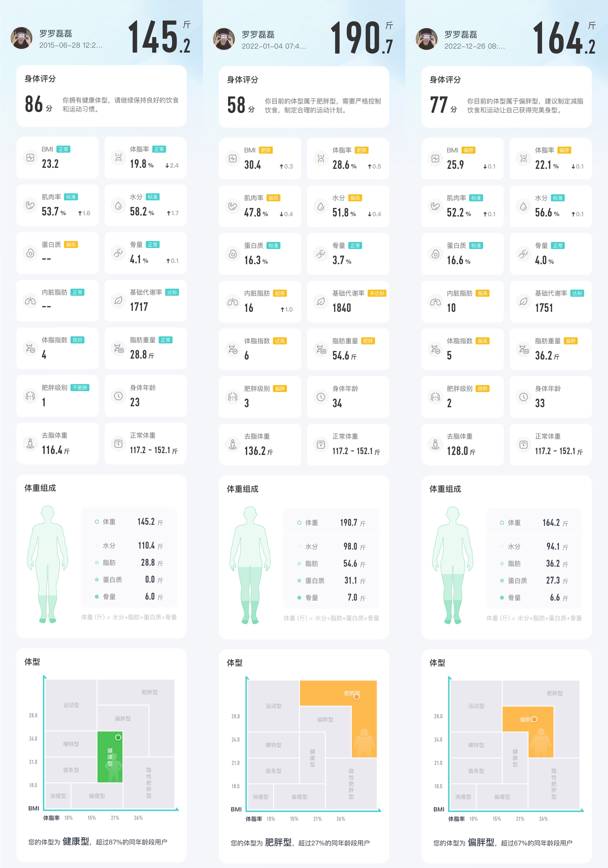The width and height of the screenshot is (608, 868).
Task: Click the body age clock icon beside 23
Action: [x=118, y=396]
